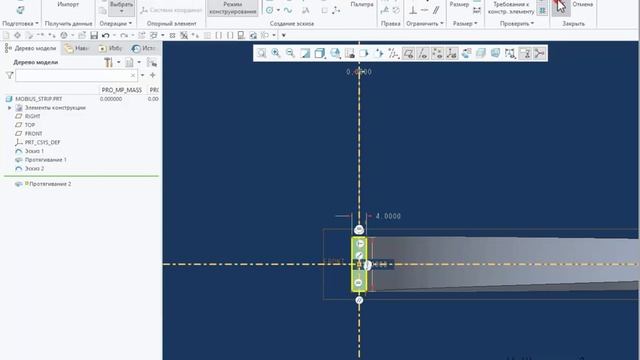This screenshot has width=640, height=360.
Task: Open the Размер group dropdown
Action: [465, 24]
